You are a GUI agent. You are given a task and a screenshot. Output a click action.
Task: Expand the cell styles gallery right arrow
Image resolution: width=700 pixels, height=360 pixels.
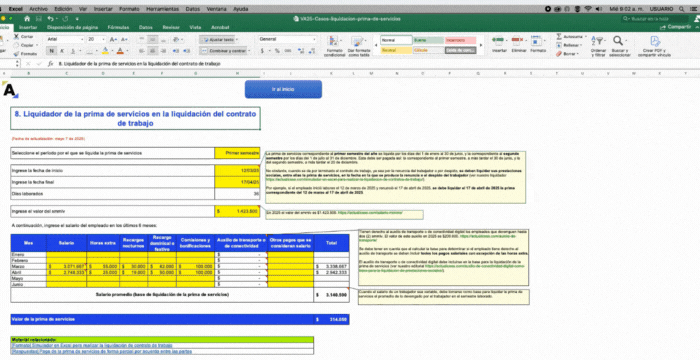481,45
